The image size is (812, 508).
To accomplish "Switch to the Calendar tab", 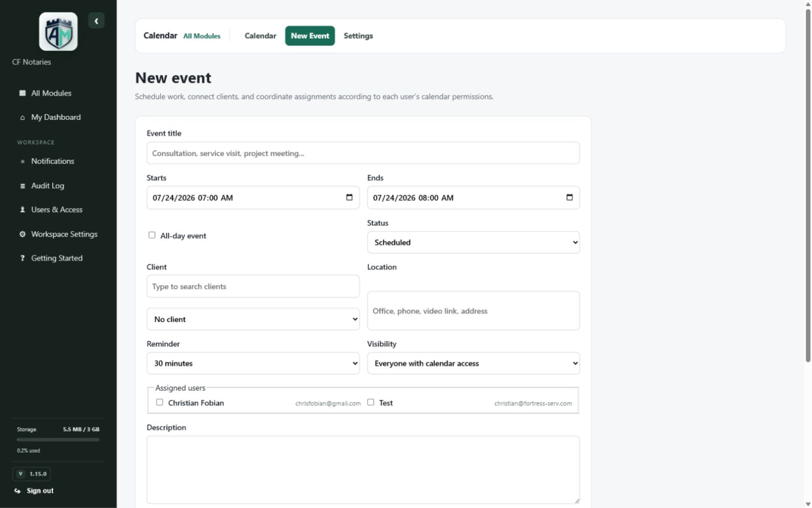I will (x=260, y=36).
